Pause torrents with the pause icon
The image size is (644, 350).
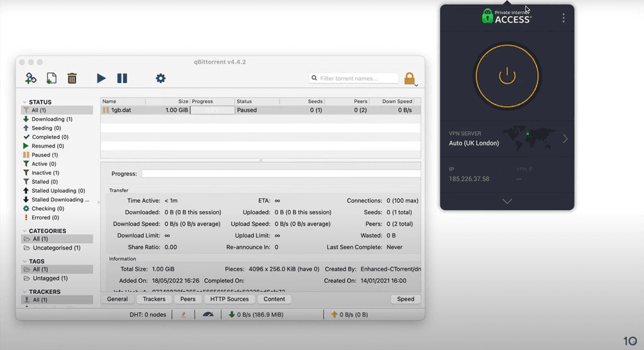[x=122, y=78]
